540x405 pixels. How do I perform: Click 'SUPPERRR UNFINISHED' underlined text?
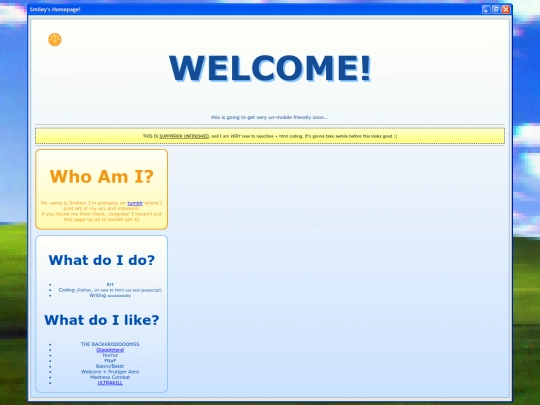pos(184,136)
